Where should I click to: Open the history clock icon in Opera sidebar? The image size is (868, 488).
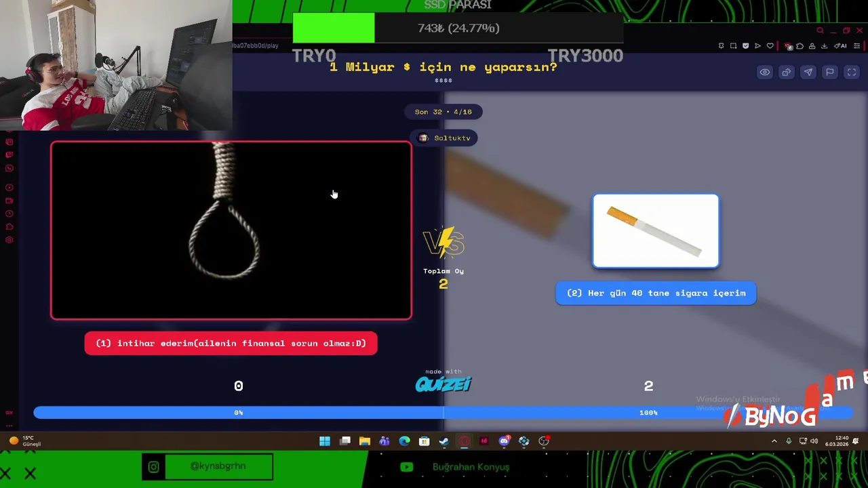click(x=9, y=213)
